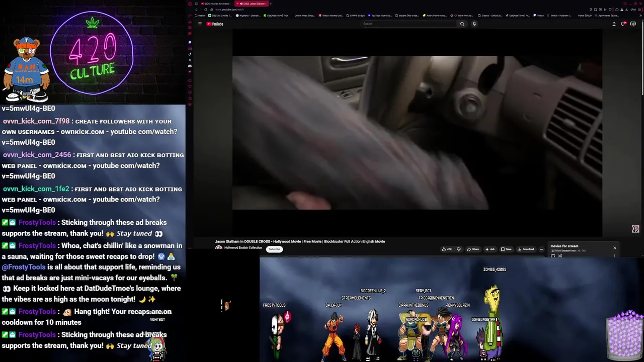Open the DatDudeTmoe Kick bookmark

(x=276, y=16)
